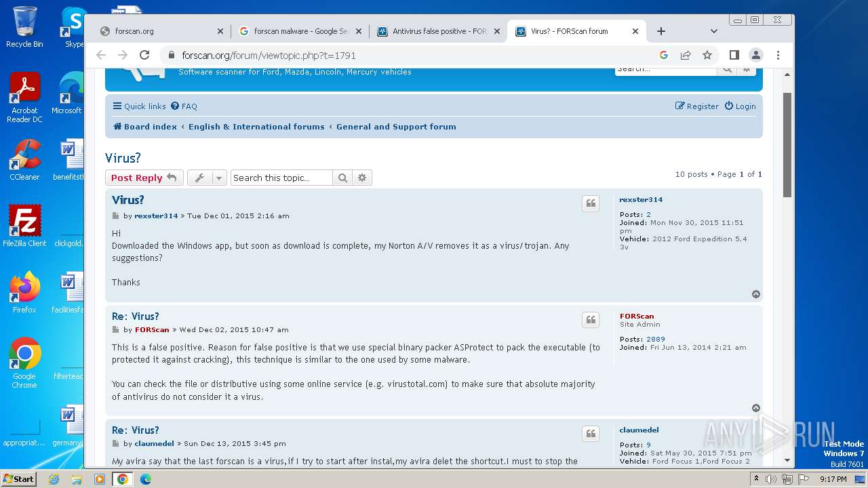
Task: Close the Antivirus false positive tab
Action: [x=497, y=31]
